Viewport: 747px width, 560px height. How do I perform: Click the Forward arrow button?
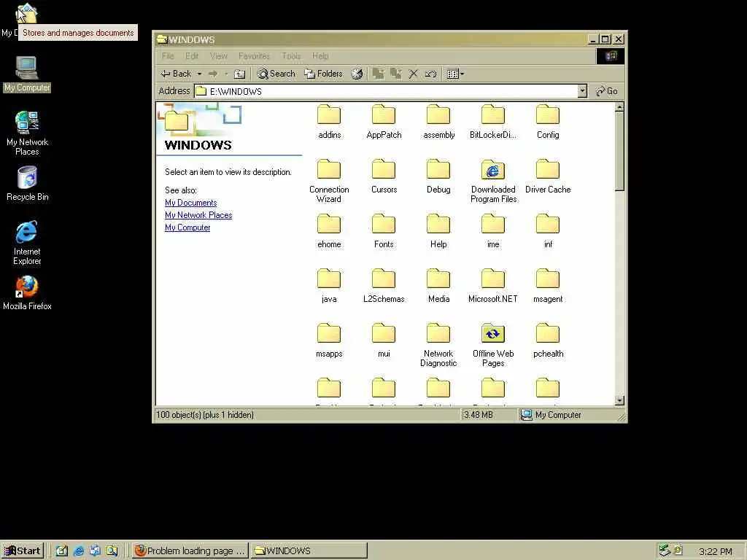tap(213, 74)
